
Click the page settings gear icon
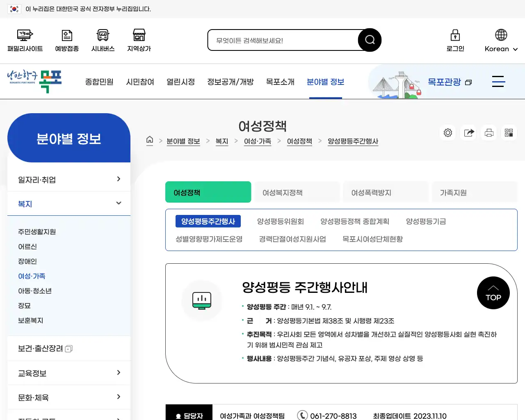pyautogui.click(x=447, y=132)
